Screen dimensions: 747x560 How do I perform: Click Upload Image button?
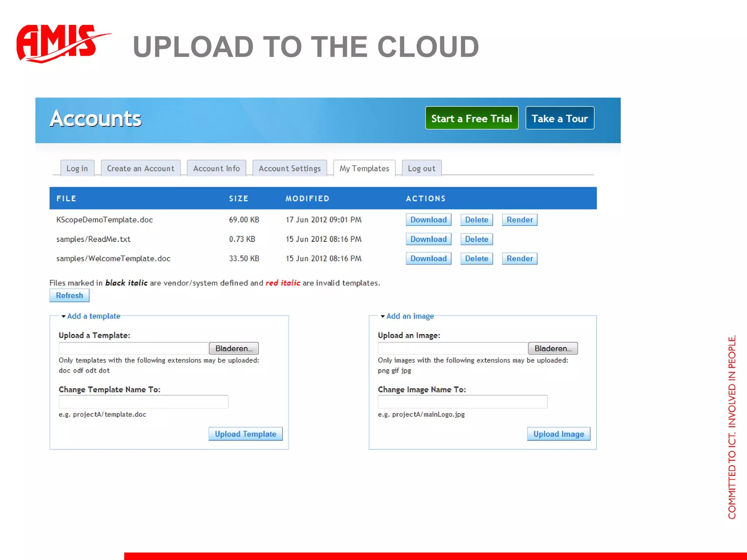coord(559,434)
